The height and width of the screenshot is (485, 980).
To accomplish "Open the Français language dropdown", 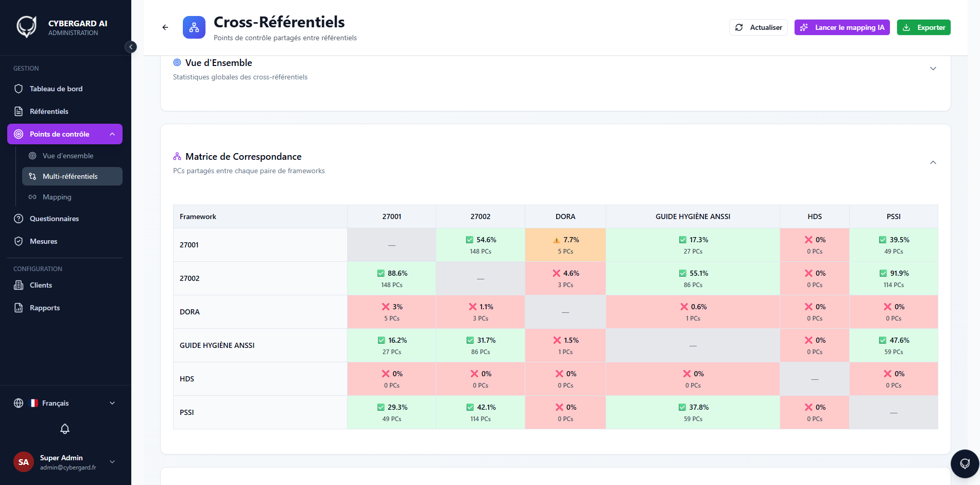I will tap(65, 403).
